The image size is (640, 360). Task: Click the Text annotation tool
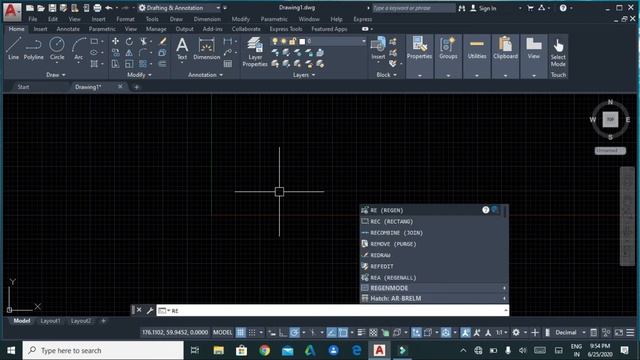182,49
